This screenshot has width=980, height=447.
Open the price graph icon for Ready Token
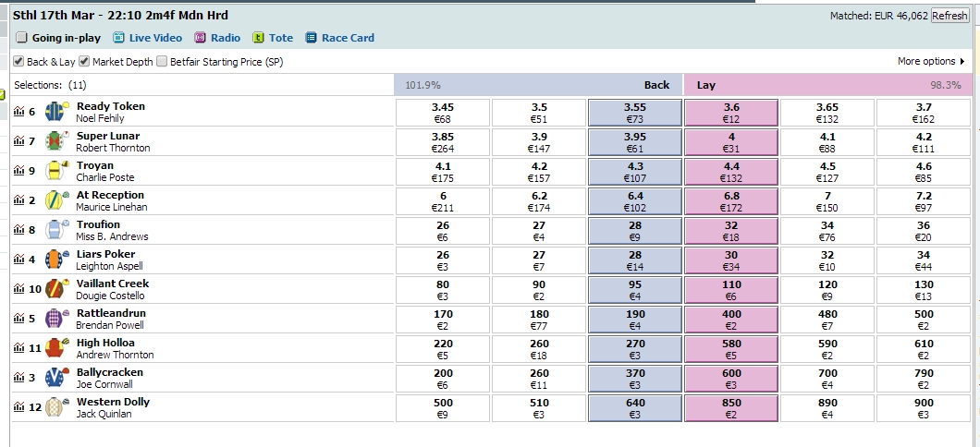pyautogui.click(x=19, y=113)
